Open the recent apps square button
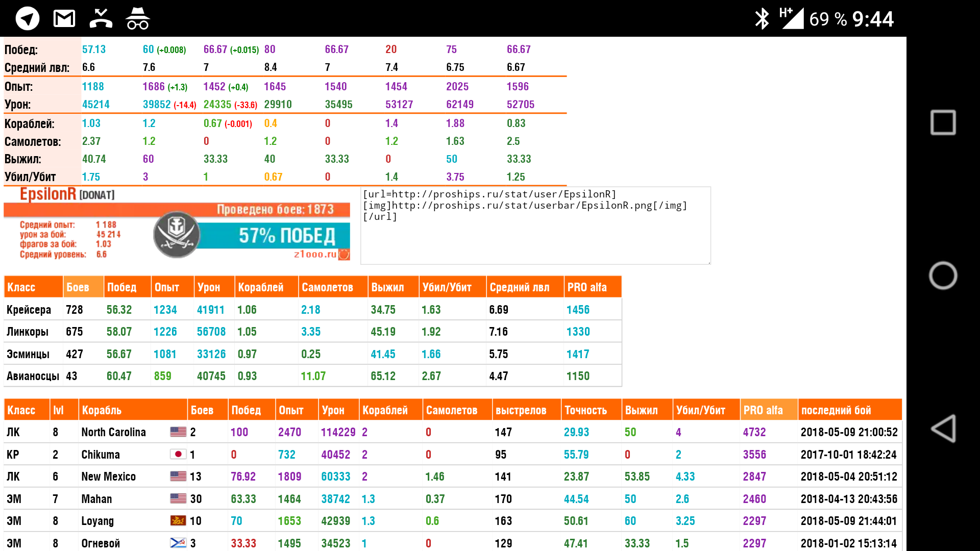Screen dimensions: 980x551 point(943,122)
